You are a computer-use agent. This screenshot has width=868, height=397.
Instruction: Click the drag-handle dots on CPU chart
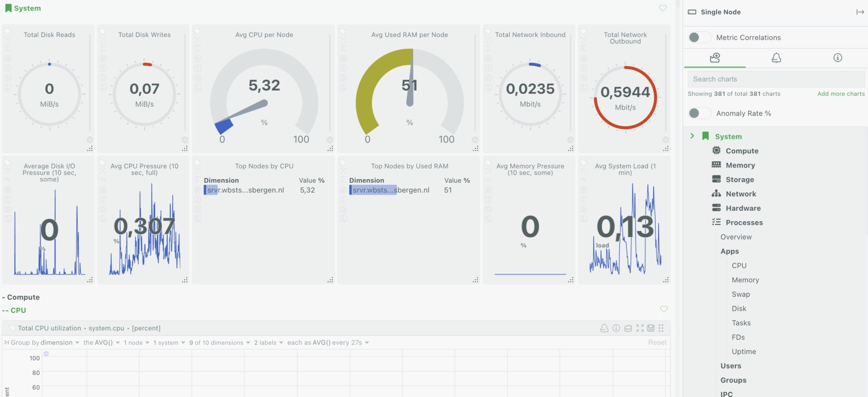point(661,328)
